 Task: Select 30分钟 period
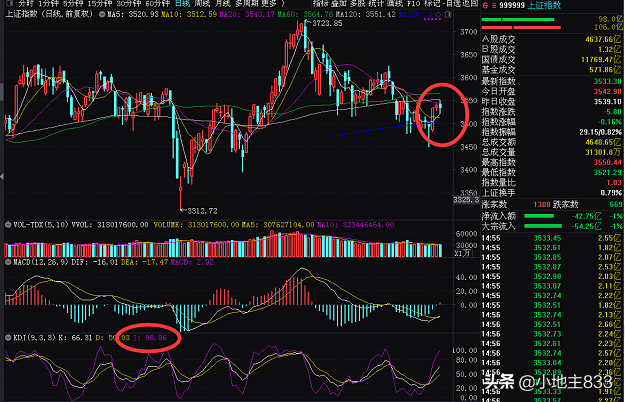(129, 4)
